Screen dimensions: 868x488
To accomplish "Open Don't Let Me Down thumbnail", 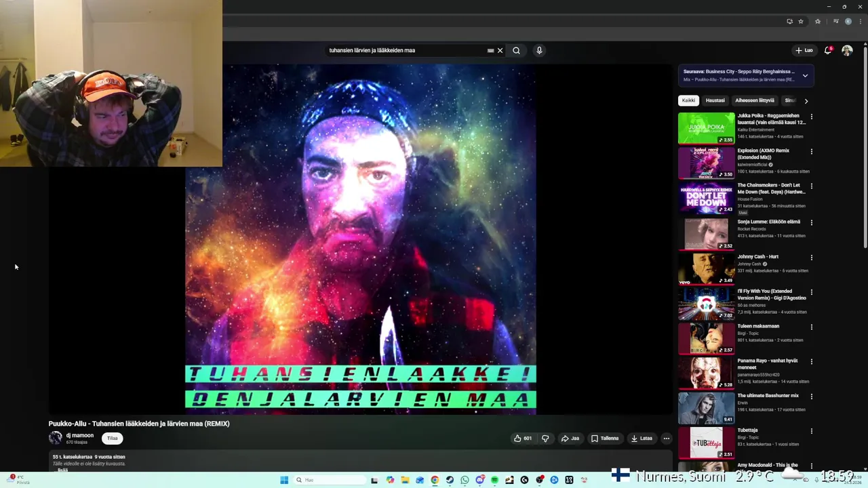I will coord(706,197).
